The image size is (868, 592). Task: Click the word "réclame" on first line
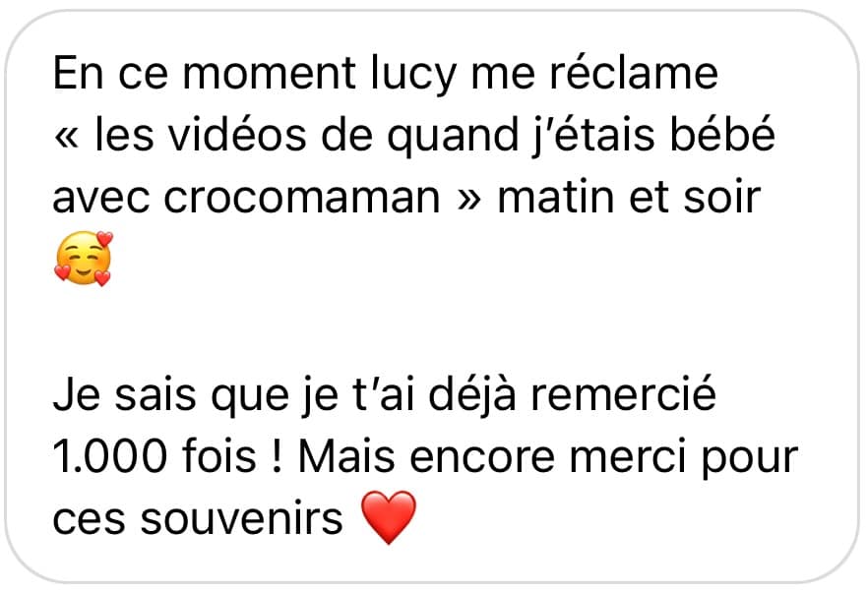tap(634, 72)
